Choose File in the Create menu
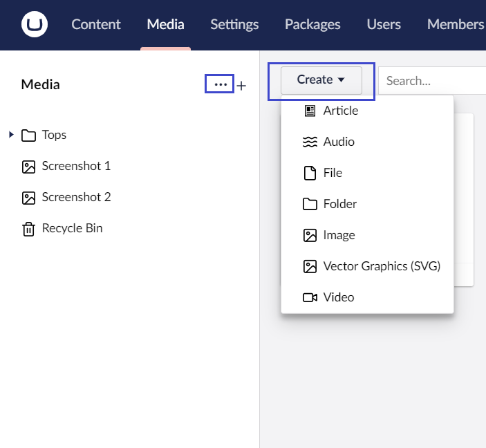Image resolution: width=486 pixels, height=448 pixels. pyautogui.click(x=333, y=173)
